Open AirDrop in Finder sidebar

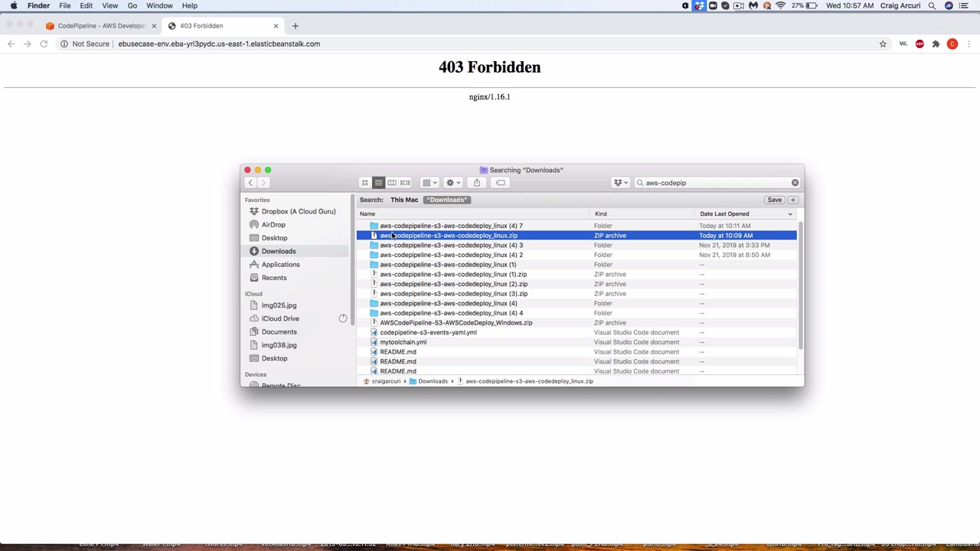(x=273, y=225)
